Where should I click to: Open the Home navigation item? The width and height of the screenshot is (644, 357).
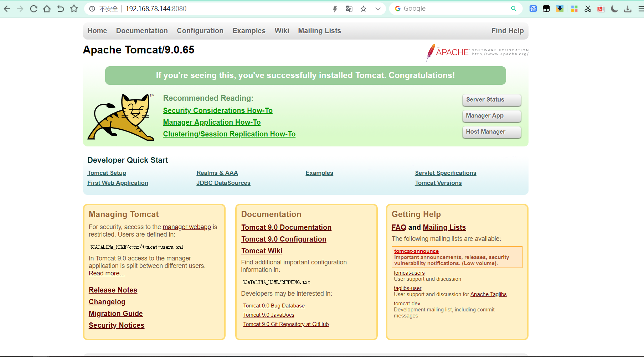pos(97,31)
